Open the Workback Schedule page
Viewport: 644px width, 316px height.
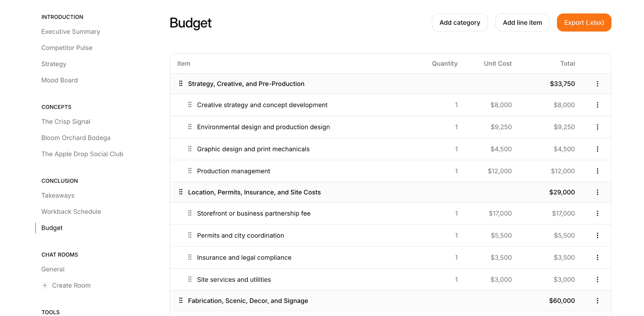[x=71, y=212]
